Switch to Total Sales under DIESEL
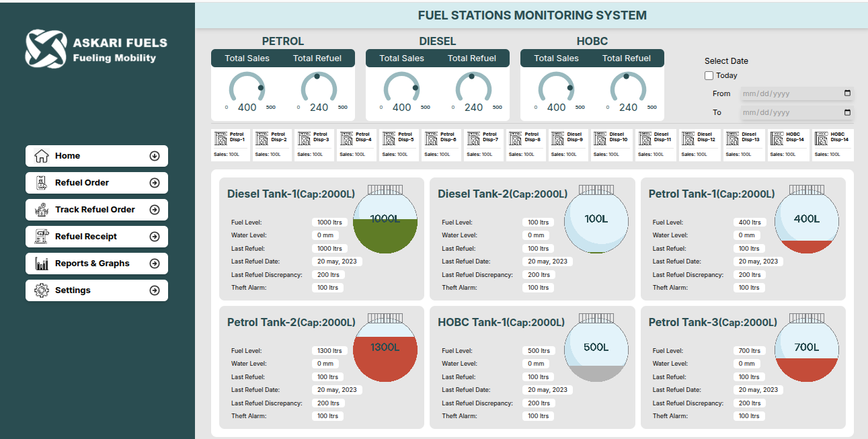The height and width of the screenshot is (439, 868). [402, 58]
